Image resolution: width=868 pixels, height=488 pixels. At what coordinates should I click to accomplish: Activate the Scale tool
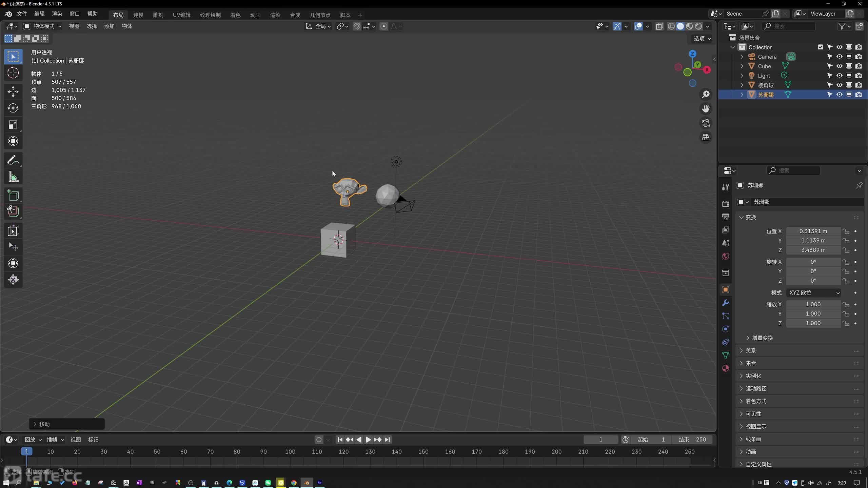coord(13,125)
